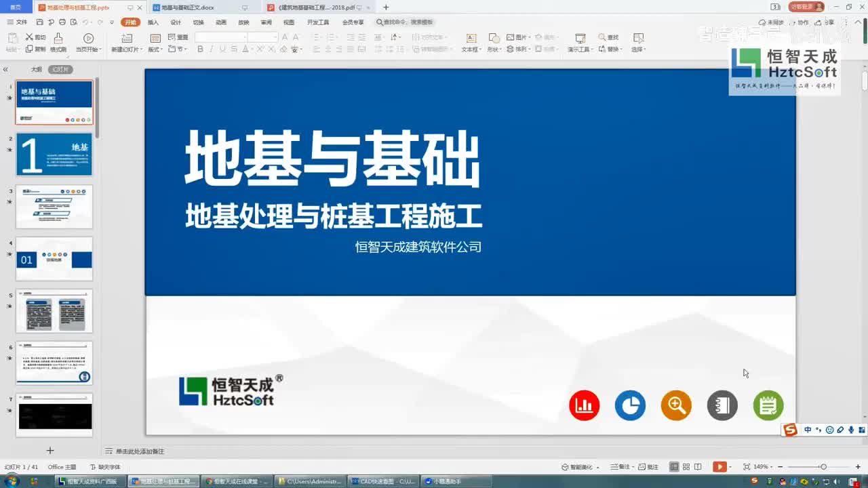This screenshot has width=868, height=488.
Task: Open the Presentation Tools (演示工具) icon
Action: pos(580,39)
